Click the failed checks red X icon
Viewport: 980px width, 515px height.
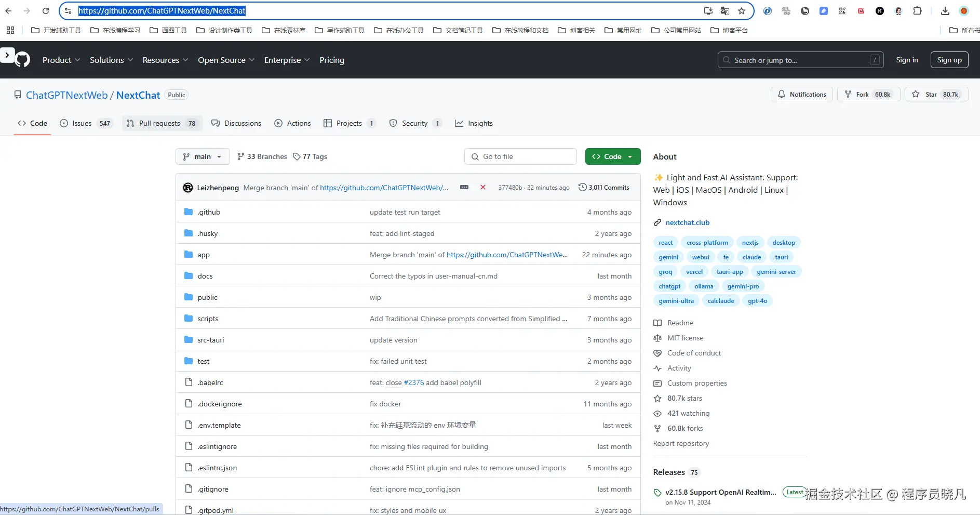click(483, 187)
